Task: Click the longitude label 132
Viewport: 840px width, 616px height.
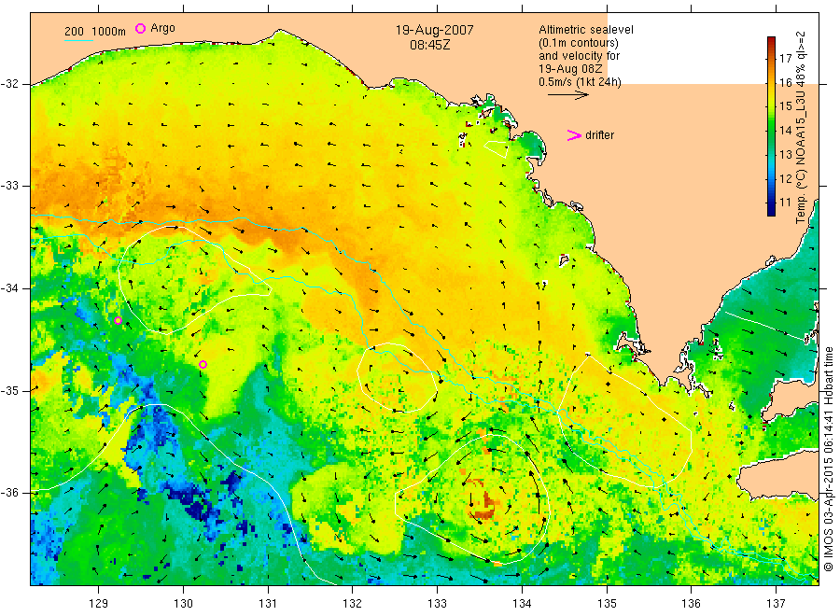Action: (x=353, y=604)
